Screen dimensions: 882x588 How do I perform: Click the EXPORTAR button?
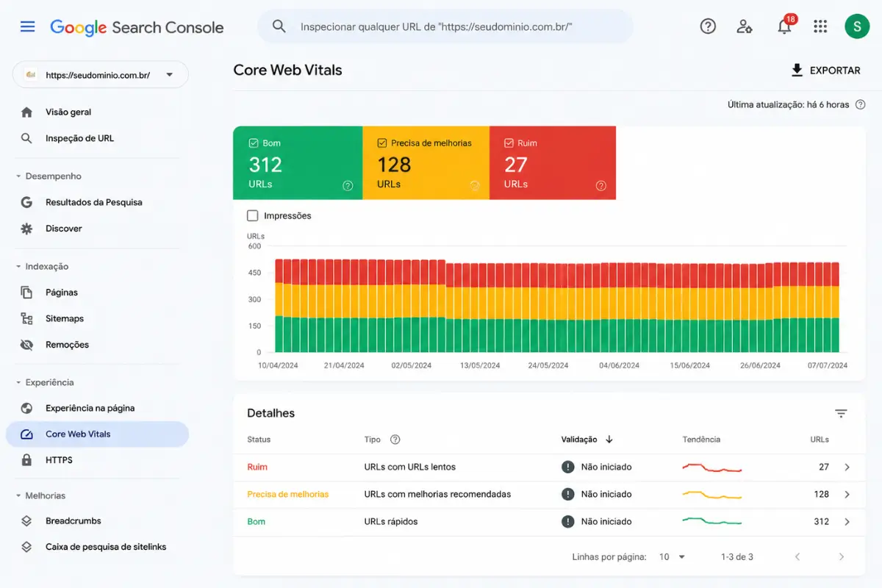(825, 71)
